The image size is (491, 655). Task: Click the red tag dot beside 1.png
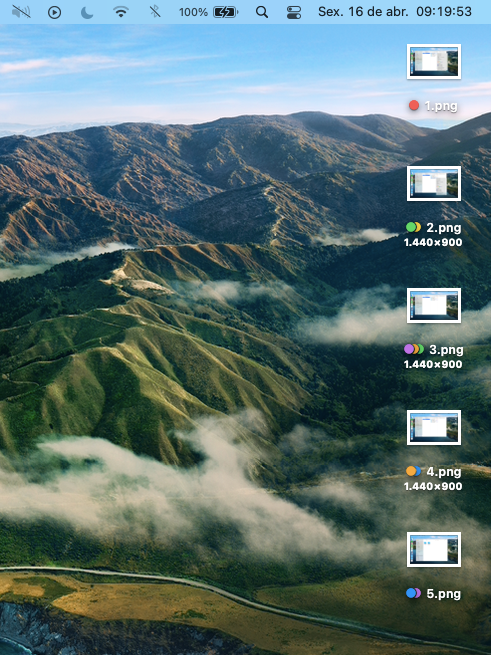(414, 106)
